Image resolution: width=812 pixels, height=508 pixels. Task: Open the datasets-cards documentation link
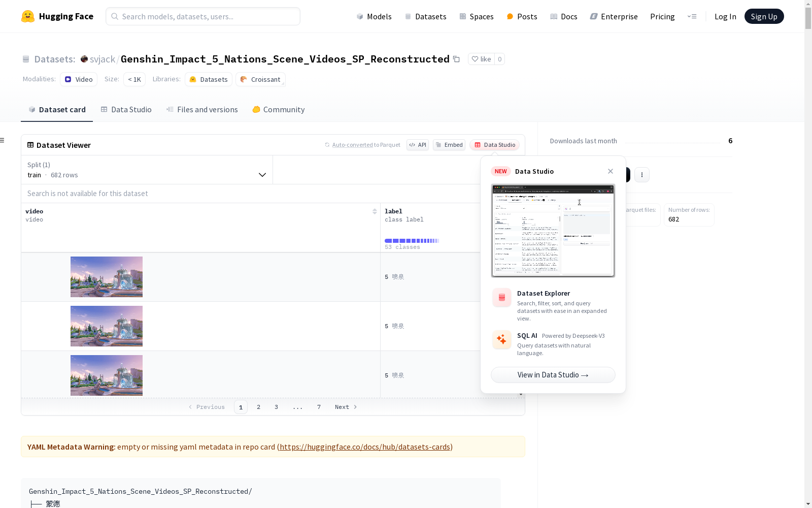tap(365, 447)
